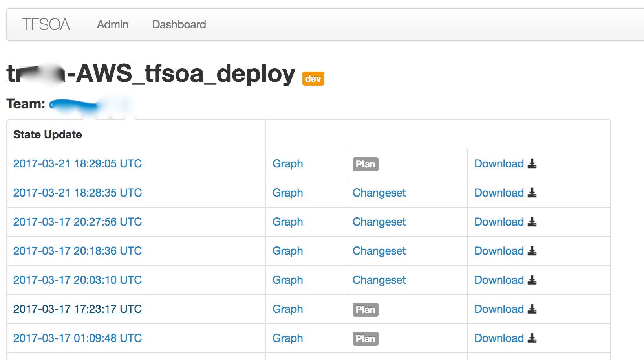Click download icon in 2017-03-21 18:29:05 row

(532, 163)
